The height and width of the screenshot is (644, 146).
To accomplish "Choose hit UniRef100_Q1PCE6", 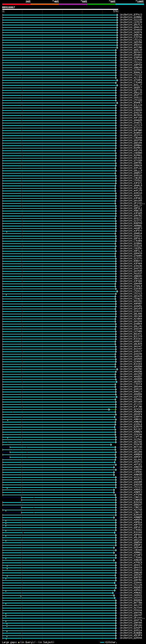I will [131, 397].
